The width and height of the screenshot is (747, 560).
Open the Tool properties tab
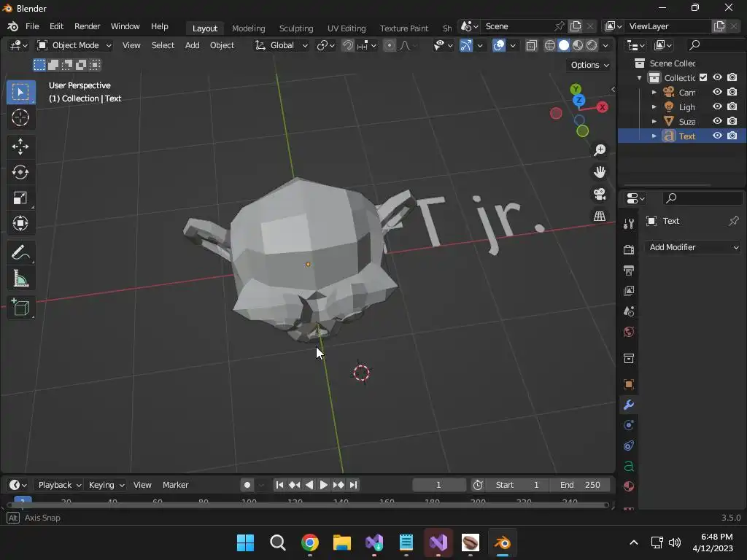pyautogui.click(x=628, y=224)
